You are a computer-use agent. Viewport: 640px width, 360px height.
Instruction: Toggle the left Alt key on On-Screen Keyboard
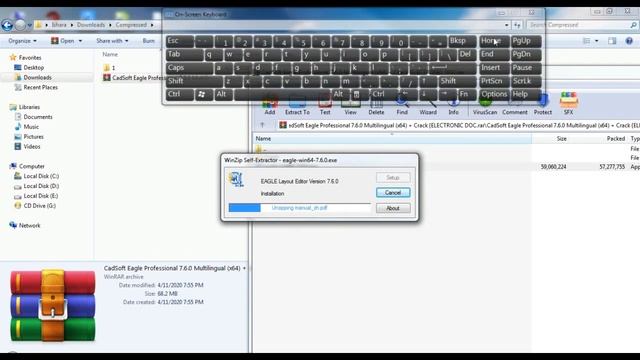tap(223, 94)
